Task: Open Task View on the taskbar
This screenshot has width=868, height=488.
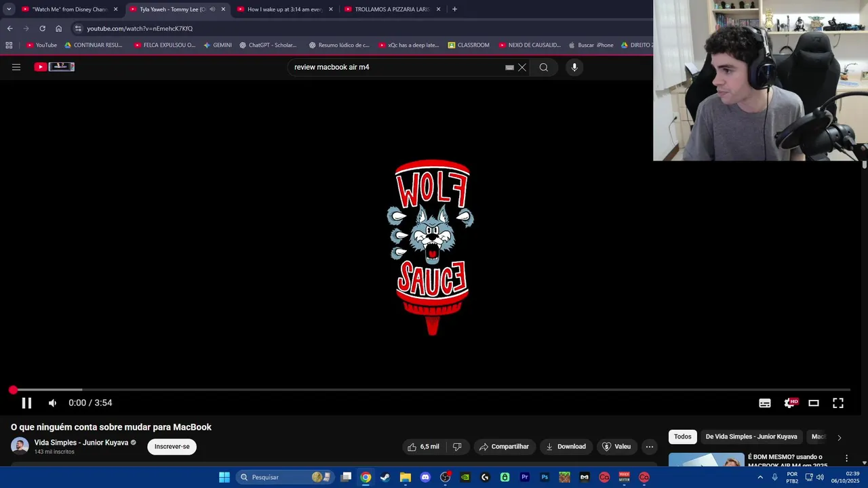Action: [x=346, y=477]
